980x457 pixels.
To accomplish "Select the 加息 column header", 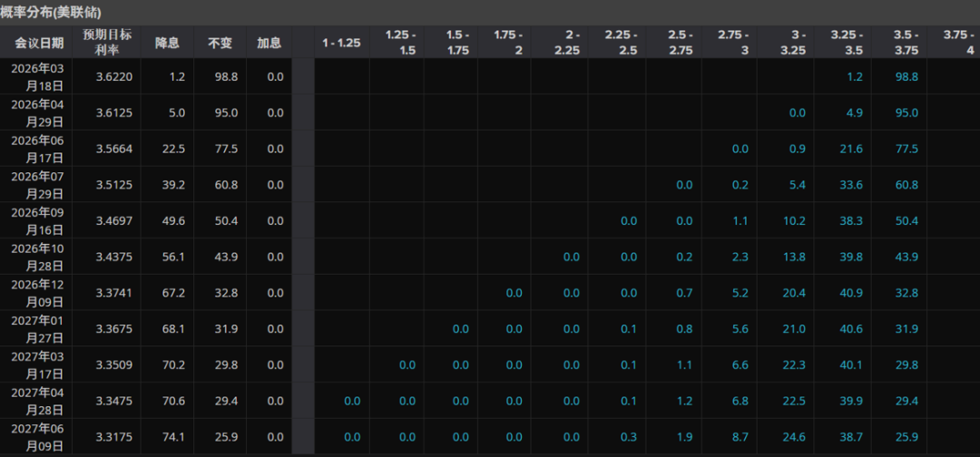I will (269, 44).
